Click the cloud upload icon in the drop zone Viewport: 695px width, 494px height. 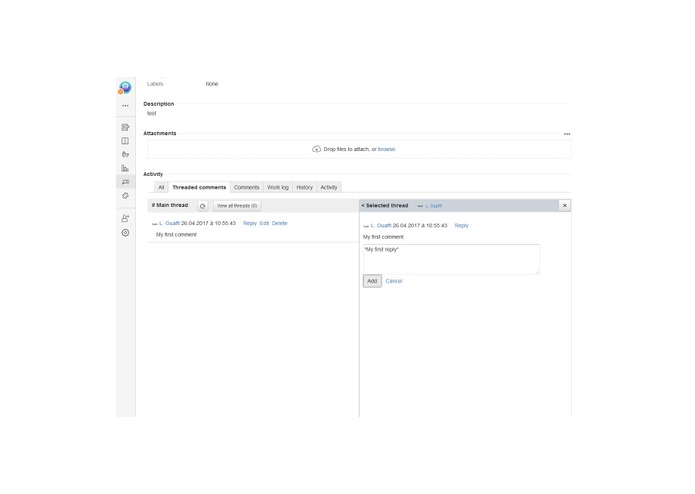pyautogui.click(x=316, y=149)
